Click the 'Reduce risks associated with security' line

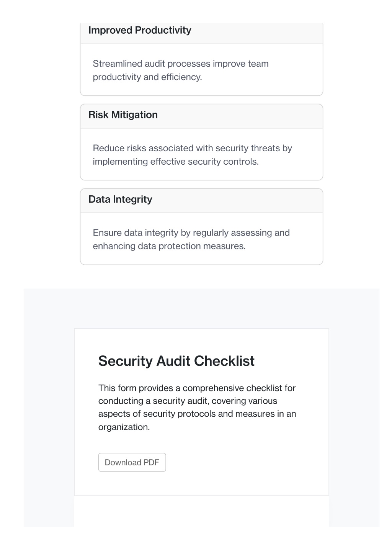(x=193, y=148)
